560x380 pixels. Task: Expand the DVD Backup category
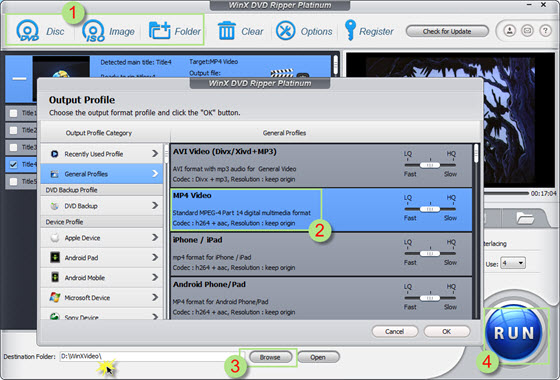click(102, 206)
